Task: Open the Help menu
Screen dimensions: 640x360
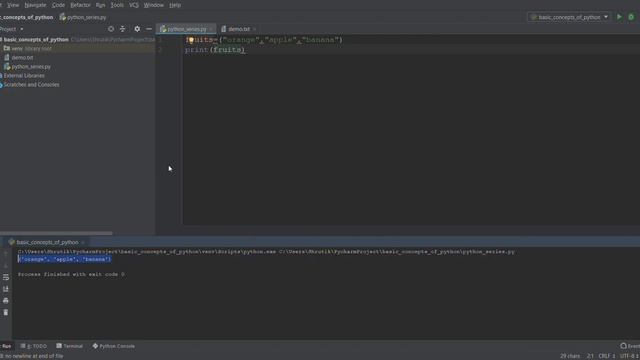Action: 175,5
